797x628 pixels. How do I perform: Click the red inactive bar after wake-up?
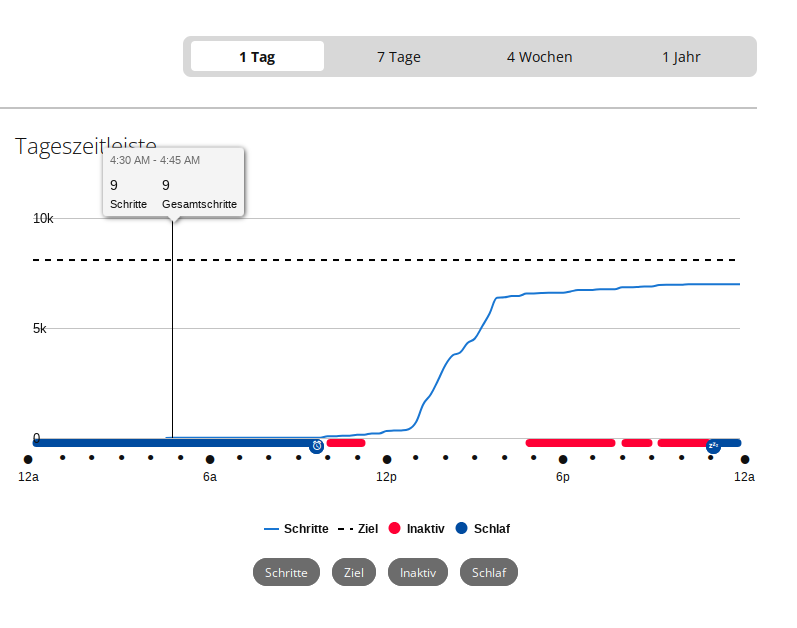[346, 443]
